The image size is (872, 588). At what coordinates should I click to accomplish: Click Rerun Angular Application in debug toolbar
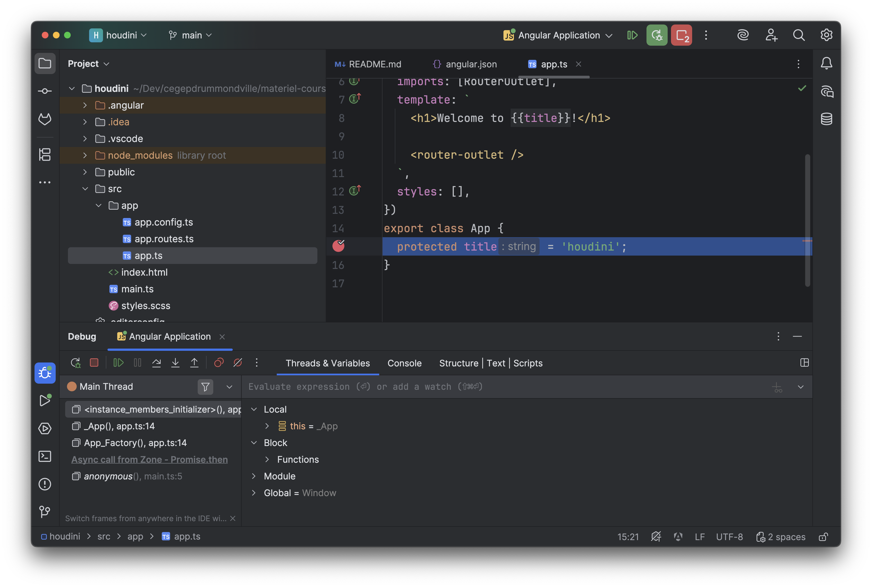coord(75,362)
